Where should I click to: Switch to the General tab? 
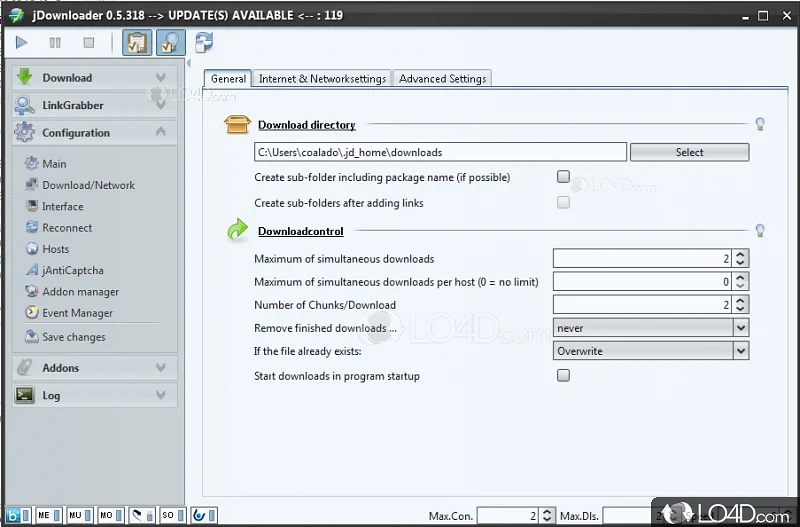pyautogui.click(x=228, y=79)
